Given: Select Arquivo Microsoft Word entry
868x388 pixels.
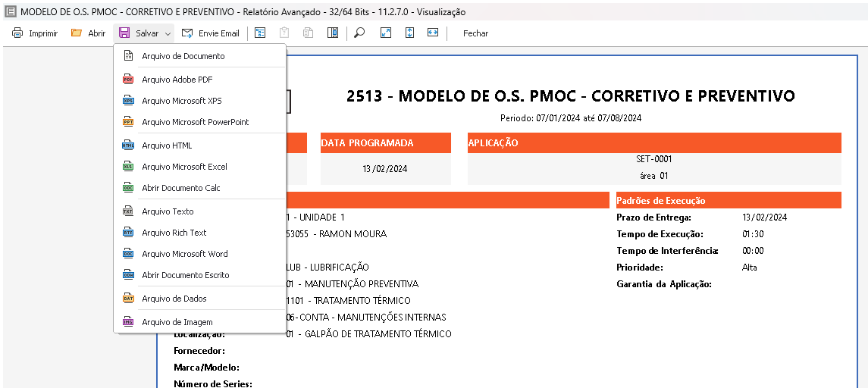Looking at the screenshot, I should [184, 254].
